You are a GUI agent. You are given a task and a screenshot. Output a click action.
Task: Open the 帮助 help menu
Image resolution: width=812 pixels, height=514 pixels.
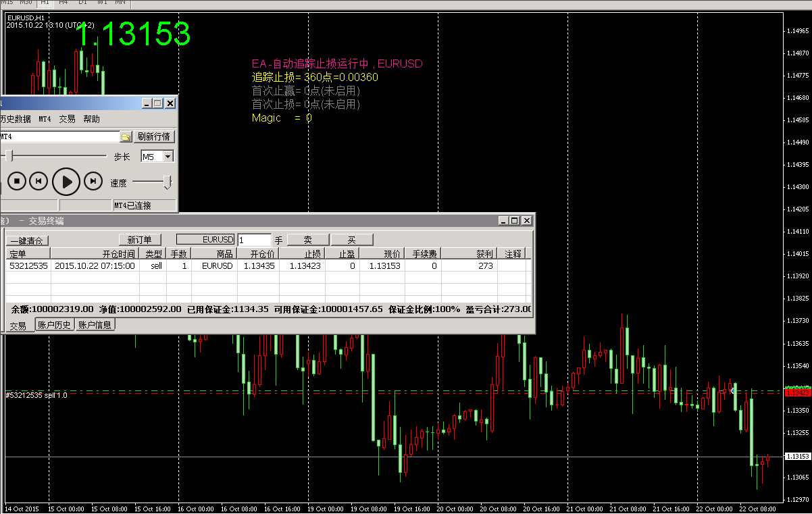91,119
